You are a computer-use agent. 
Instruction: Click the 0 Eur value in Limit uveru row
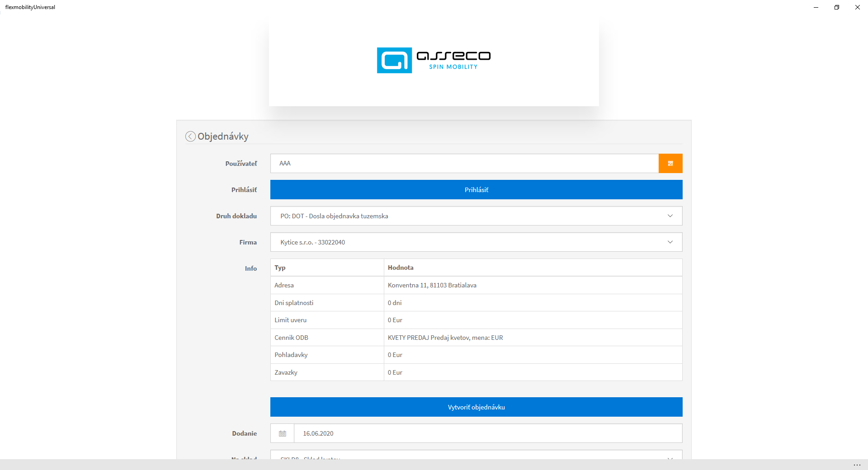click(395, 320)
